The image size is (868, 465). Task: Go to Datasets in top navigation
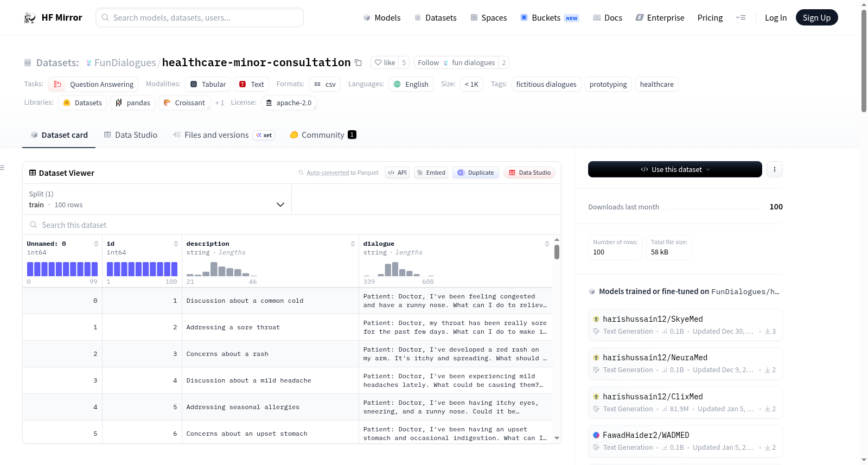435,18
